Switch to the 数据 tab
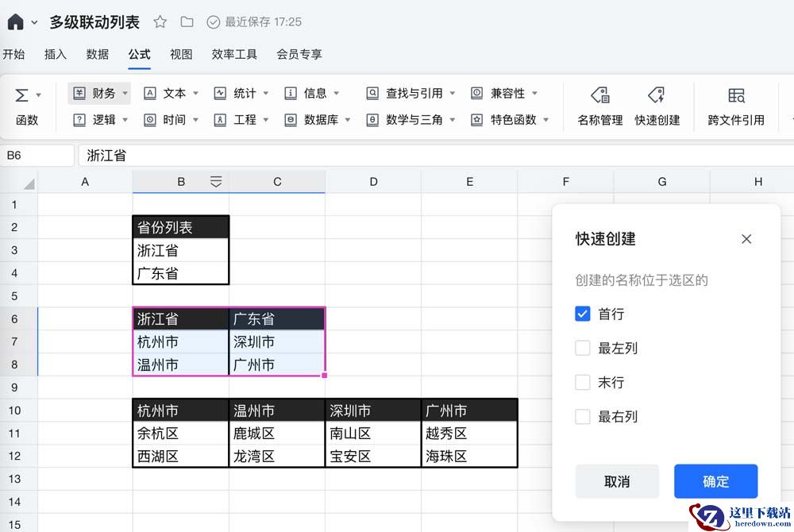 coord(98,54)
